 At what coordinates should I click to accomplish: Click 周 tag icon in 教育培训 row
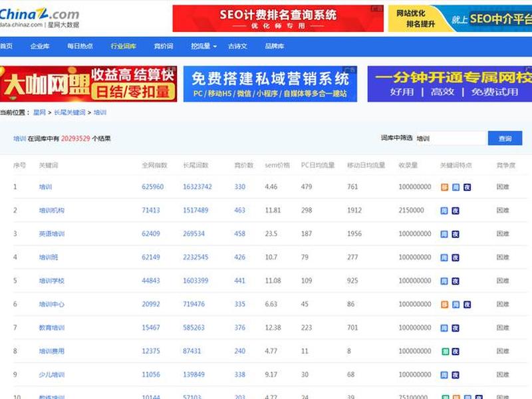444,328
